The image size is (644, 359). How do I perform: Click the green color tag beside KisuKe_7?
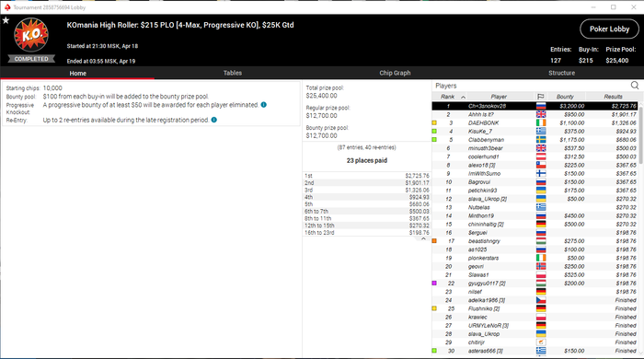(434, 132)
